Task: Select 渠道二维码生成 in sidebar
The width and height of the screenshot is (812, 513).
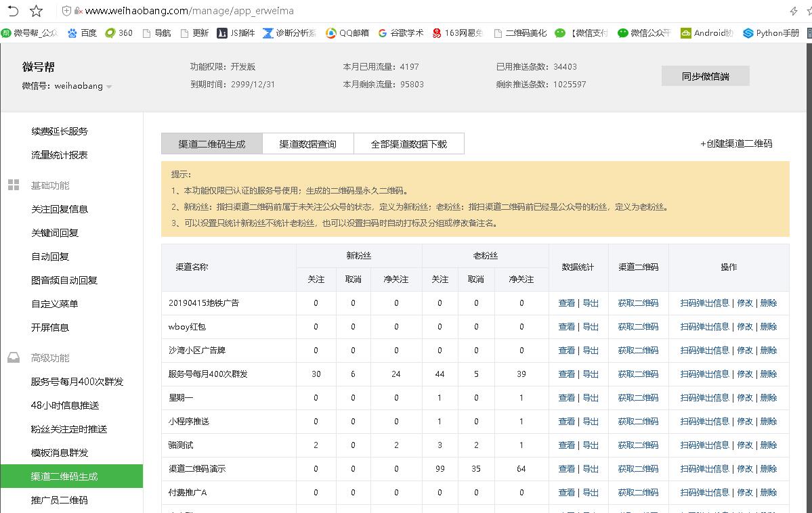Action: (x=72, y=476)
